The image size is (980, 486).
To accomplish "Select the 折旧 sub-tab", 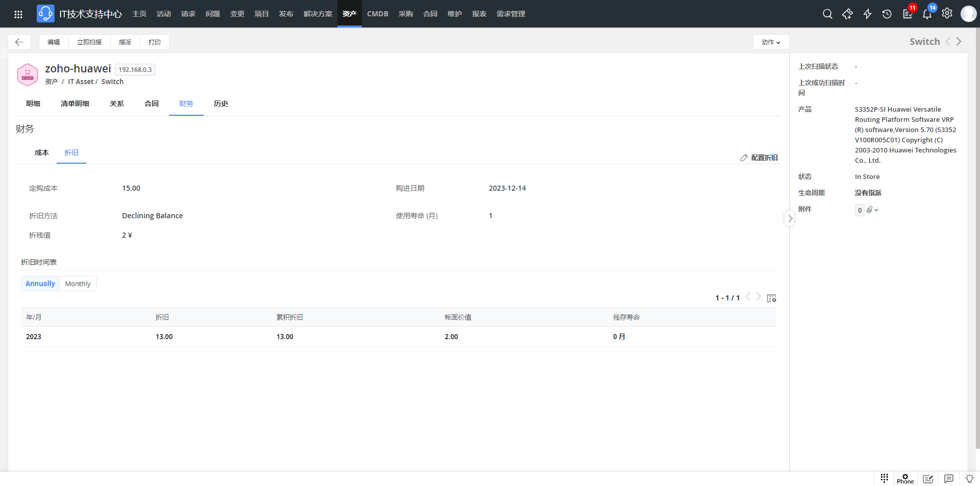I will [x=71, y=152].
